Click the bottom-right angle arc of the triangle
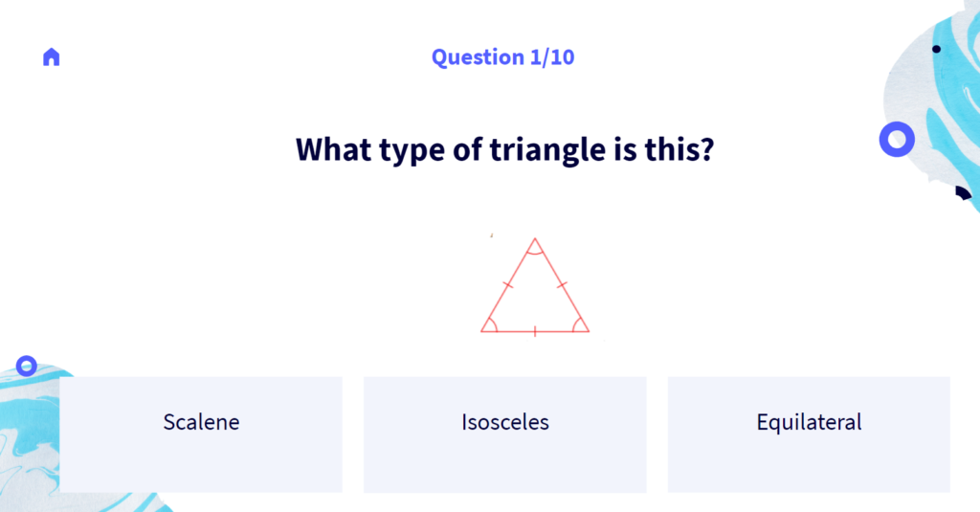Image resolution: width=980 pixels, height=512 pixels. coord(577,325)
